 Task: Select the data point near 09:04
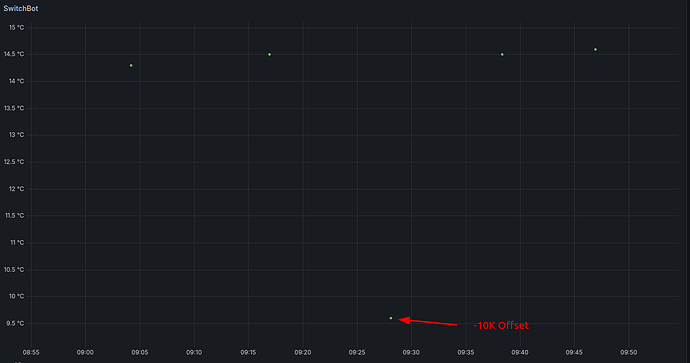coord(131,66)
